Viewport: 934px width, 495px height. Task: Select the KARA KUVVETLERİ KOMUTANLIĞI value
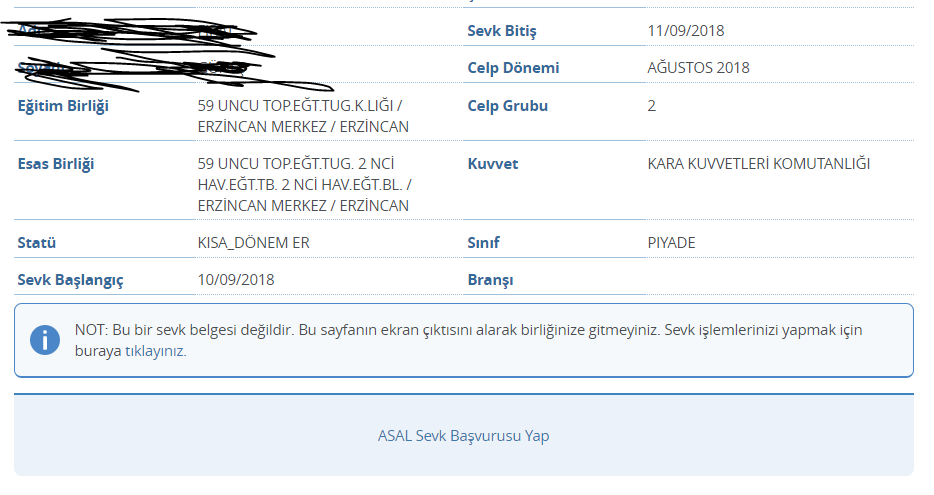759,164
